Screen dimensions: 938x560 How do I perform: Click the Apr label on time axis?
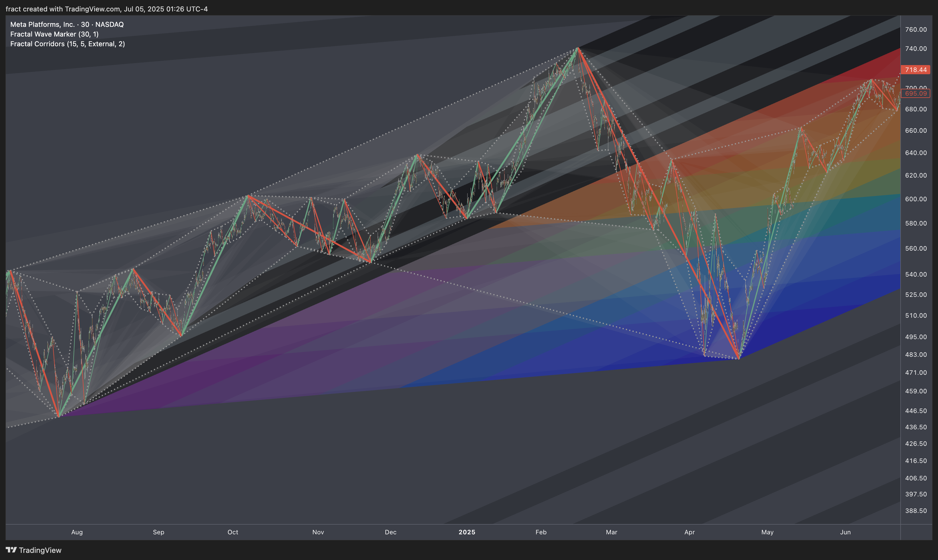tap(689, 532)
